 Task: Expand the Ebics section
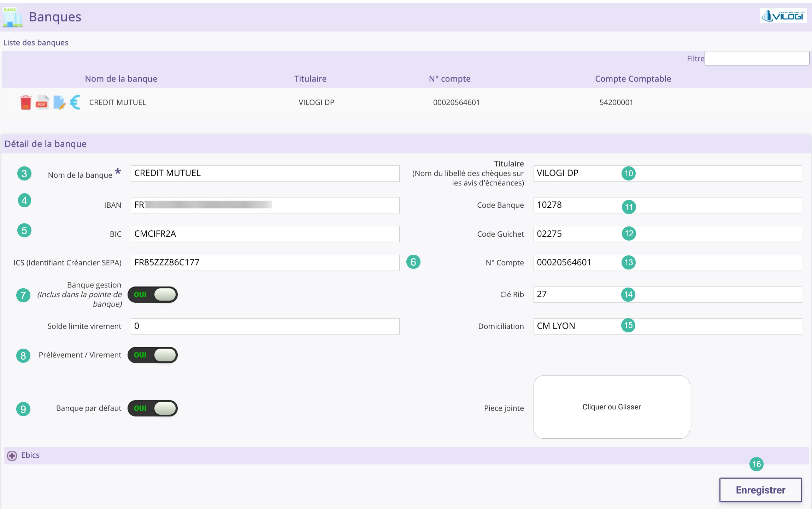tap(12, 456)
